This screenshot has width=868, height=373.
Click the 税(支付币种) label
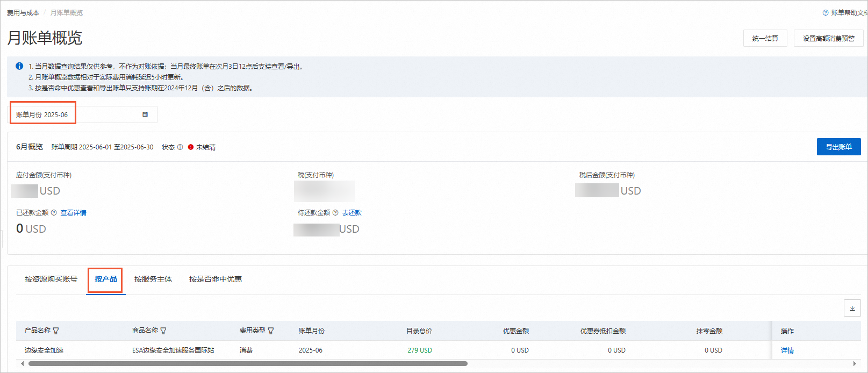pyautogui.click(x=316, y=175)
